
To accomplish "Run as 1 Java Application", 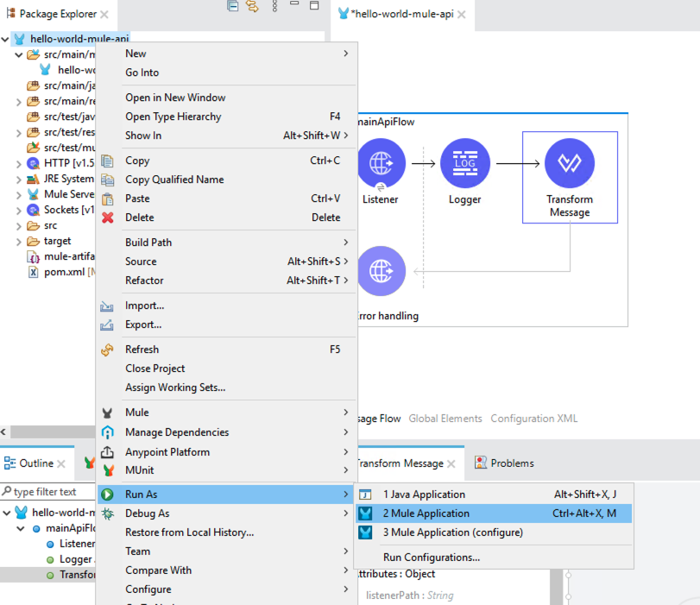I will (424, 495).
